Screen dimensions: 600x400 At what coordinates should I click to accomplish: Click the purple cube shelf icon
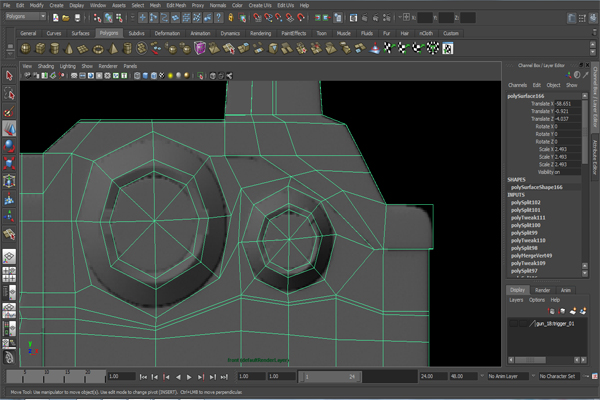[200, 48]
